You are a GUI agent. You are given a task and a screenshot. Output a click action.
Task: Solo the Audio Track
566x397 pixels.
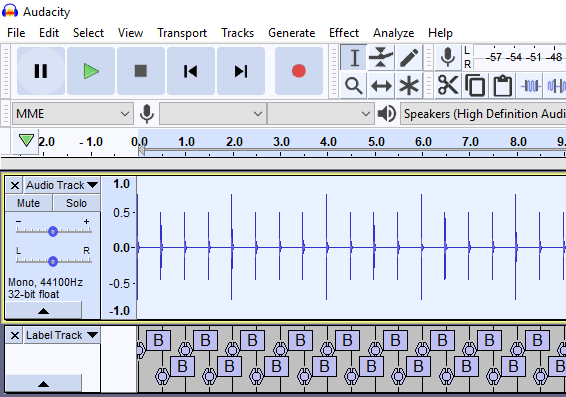77,203
